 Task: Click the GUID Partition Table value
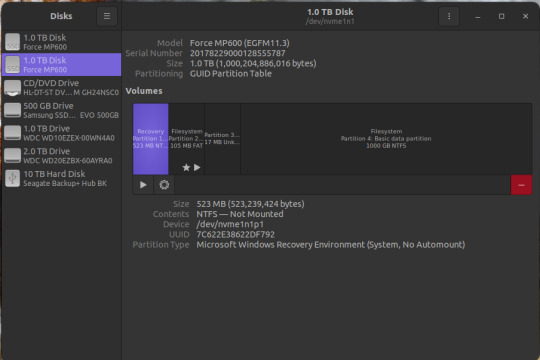tap(231, 74)
